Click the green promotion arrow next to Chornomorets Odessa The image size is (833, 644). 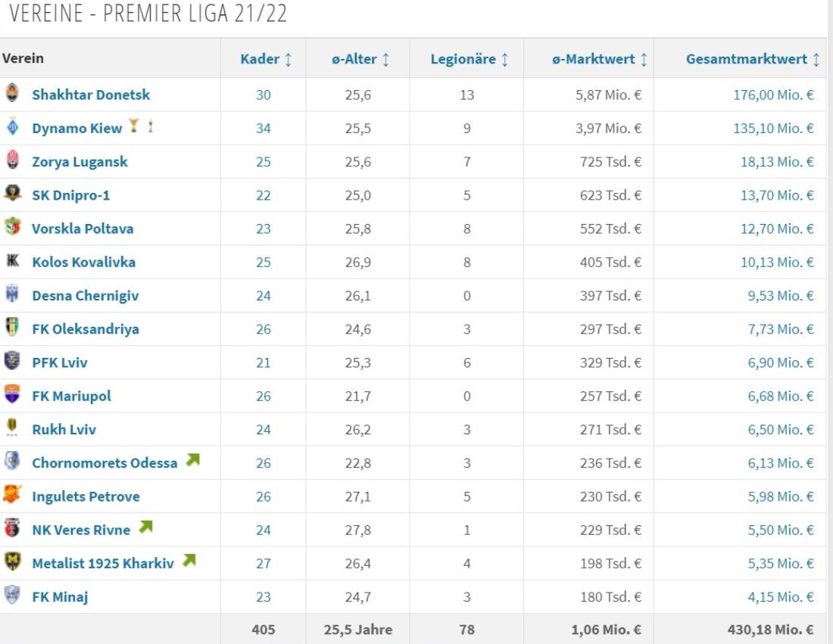coord(192,460)
